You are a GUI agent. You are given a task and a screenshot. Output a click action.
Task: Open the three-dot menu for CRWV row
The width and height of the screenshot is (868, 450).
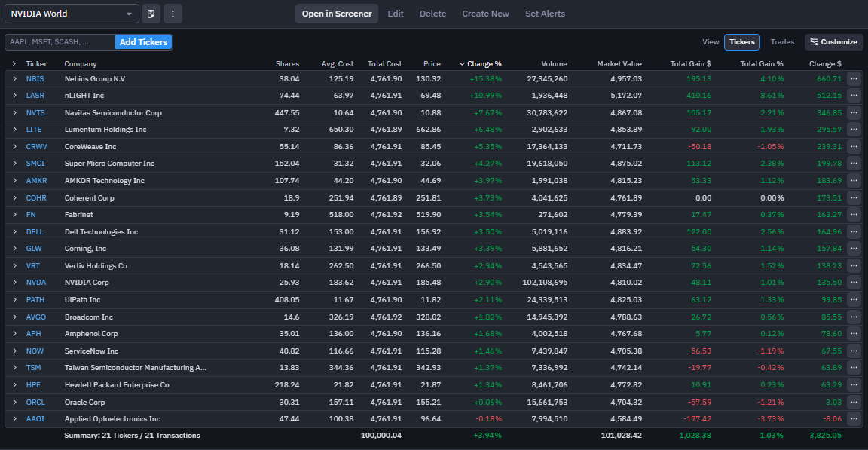(854, 146)
